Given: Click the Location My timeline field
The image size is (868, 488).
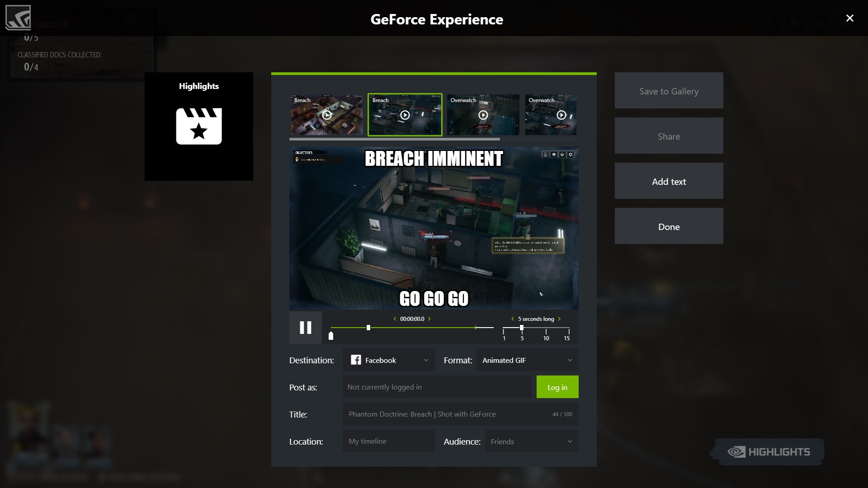Looking at the screenshot, I should [389, 441].
